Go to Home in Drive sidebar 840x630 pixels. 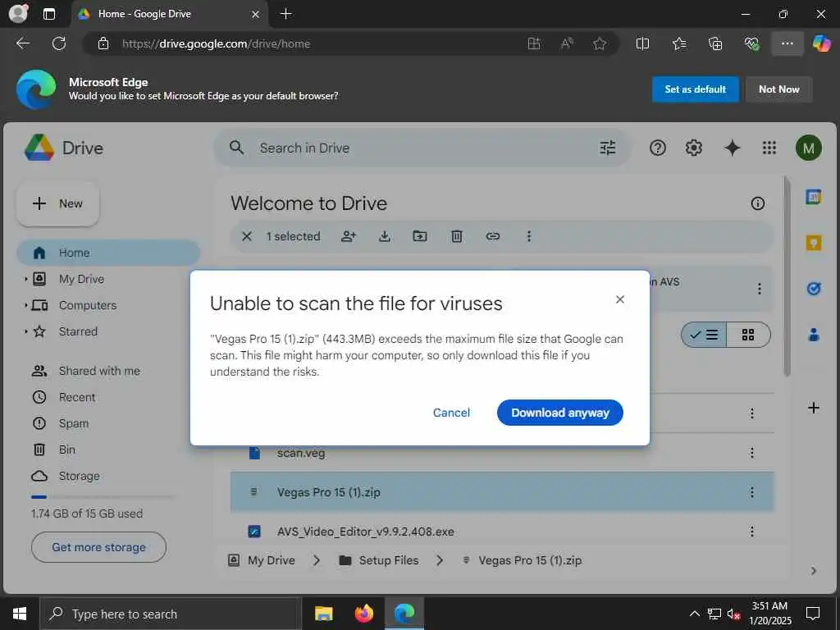point(108,253)
